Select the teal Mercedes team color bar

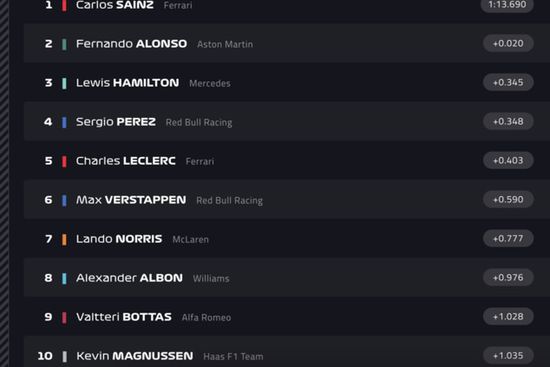click(x=64, y=84)
